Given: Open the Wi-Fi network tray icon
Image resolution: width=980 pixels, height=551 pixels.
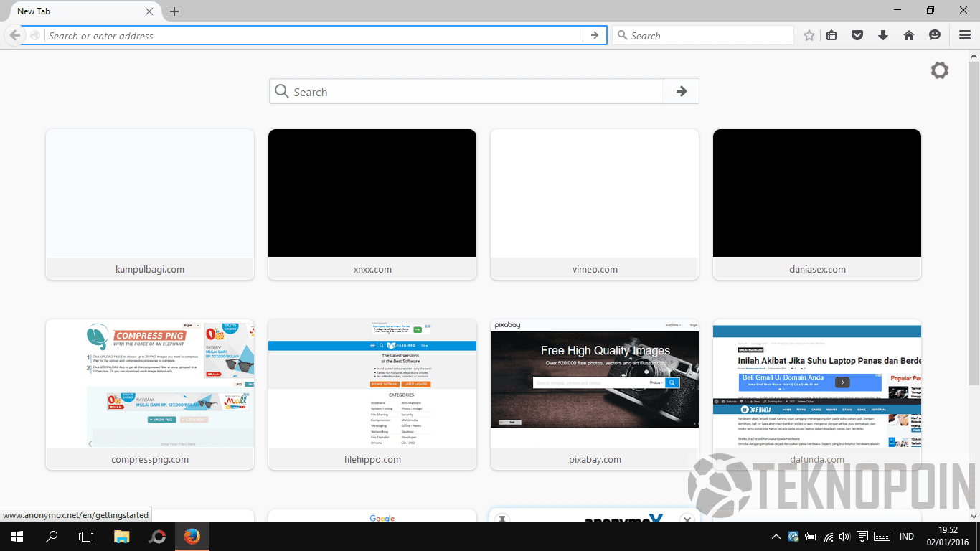Looking at the screenshot, I should pyautogui.click(x=828, y=537).
